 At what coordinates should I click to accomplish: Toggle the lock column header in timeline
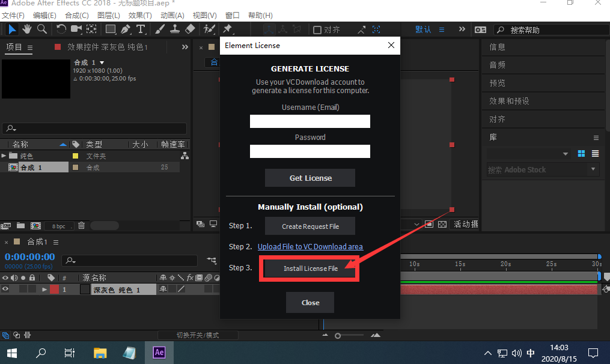click(32, 278)
